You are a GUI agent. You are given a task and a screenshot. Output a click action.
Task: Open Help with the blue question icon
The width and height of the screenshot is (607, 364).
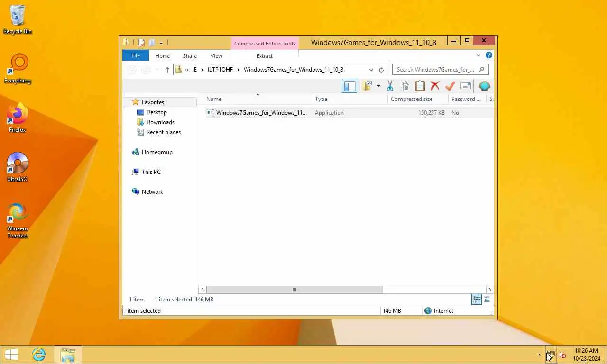point(489,55)
